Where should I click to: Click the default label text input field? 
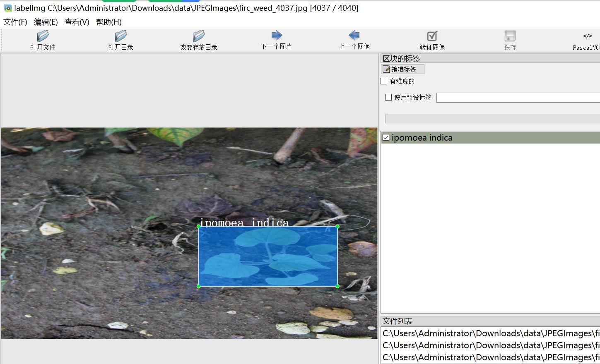[518, 97]
